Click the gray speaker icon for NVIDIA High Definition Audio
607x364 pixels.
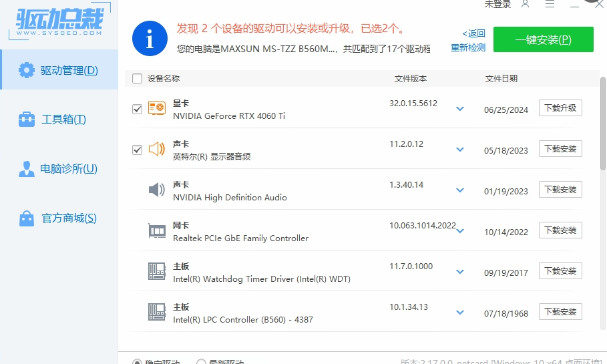pos(157,190)
